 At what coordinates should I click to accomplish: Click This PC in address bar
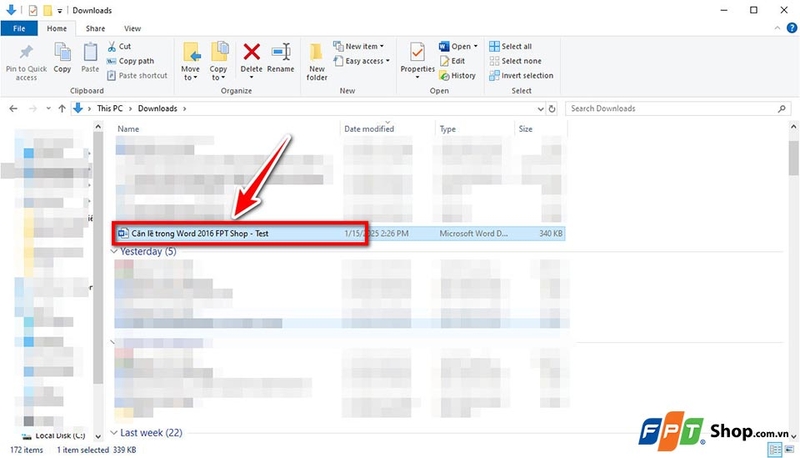(110, 109)
